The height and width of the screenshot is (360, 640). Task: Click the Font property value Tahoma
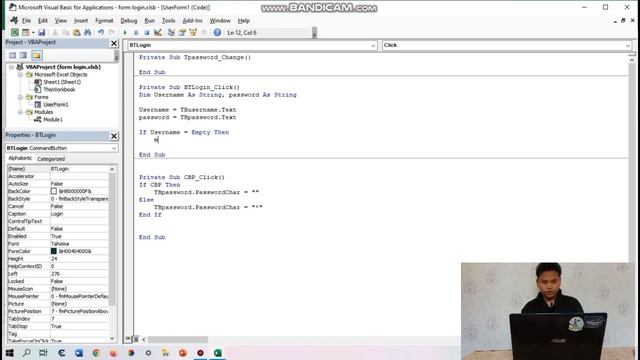tap(79, 244)
